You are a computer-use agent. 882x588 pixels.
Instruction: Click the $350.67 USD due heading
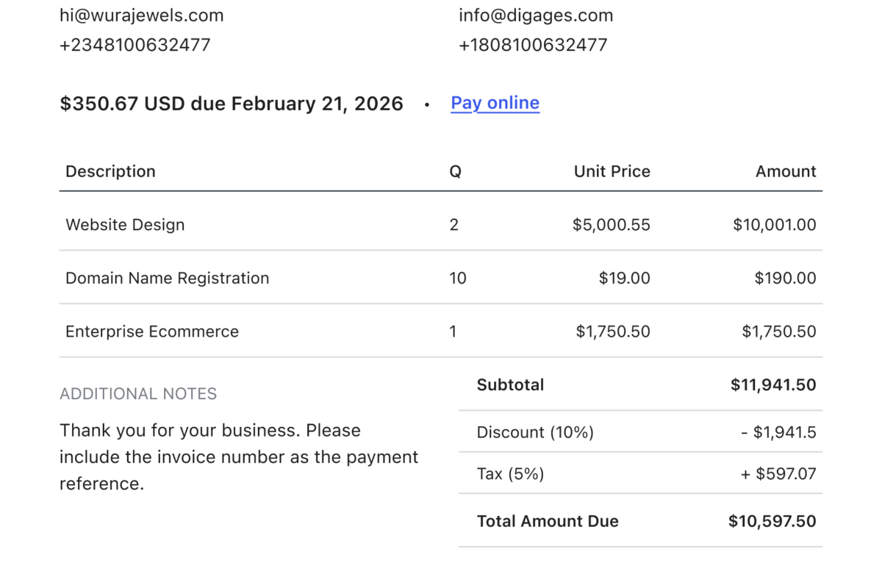[x=232, y=104]
